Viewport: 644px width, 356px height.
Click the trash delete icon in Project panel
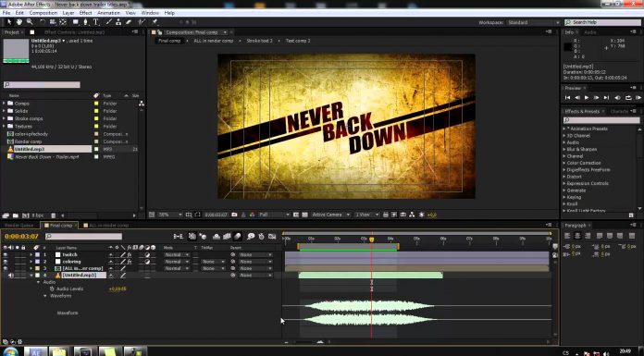click(53, 215)
